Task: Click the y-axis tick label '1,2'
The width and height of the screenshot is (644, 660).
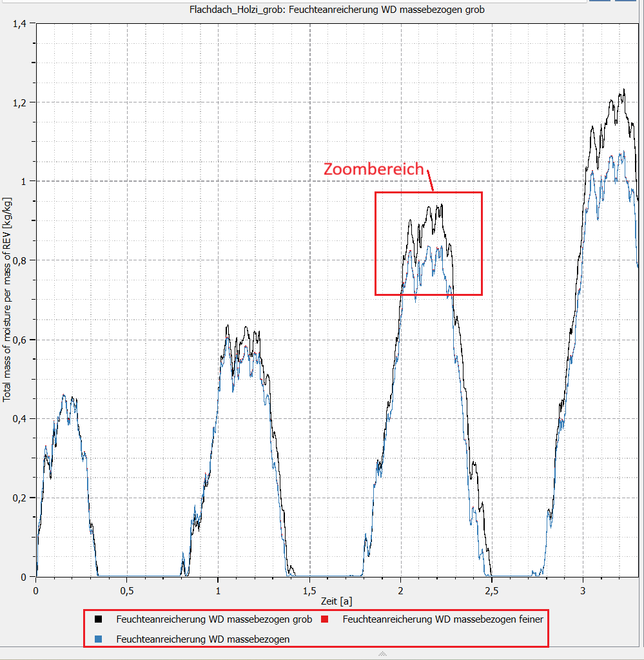Action: (x=19, y=102)
